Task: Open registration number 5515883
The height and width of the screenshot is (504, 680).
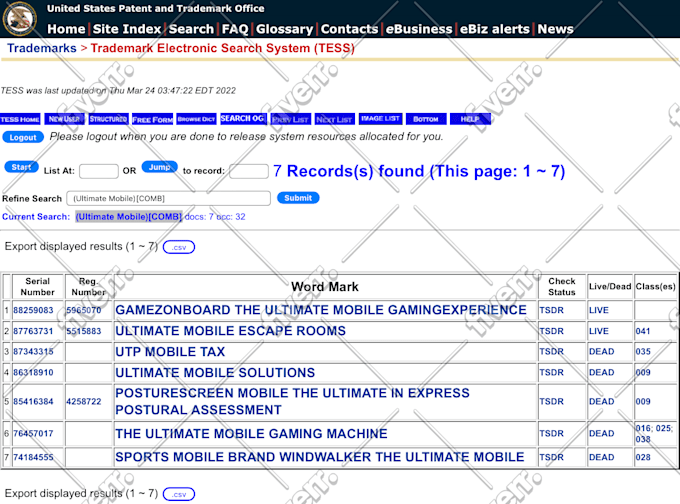Action: coord(84,331)
